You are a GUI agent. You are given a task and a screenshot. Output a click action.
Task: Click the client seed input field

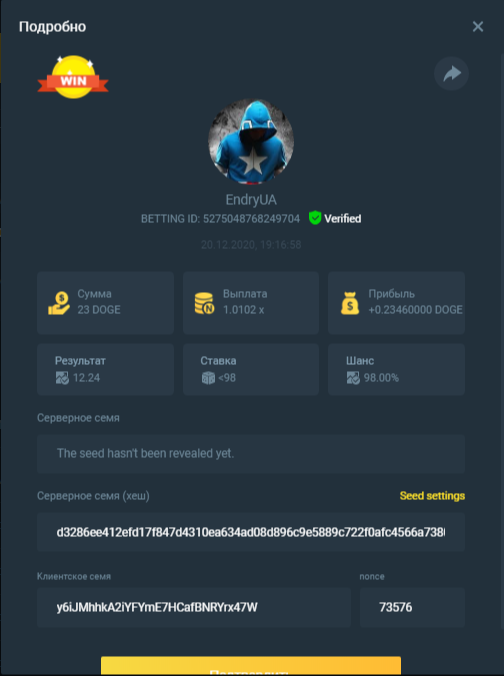click(194, 607)
